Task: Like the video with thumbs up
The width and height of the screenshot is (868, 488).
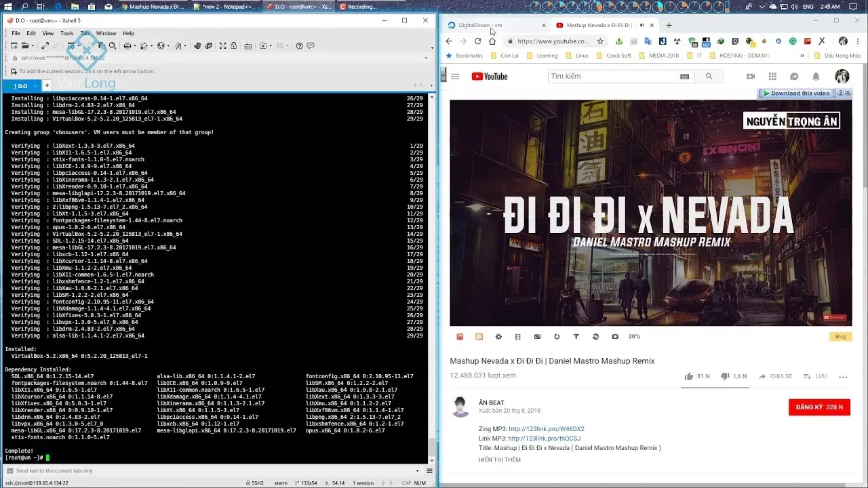Action: click(689, 376)
